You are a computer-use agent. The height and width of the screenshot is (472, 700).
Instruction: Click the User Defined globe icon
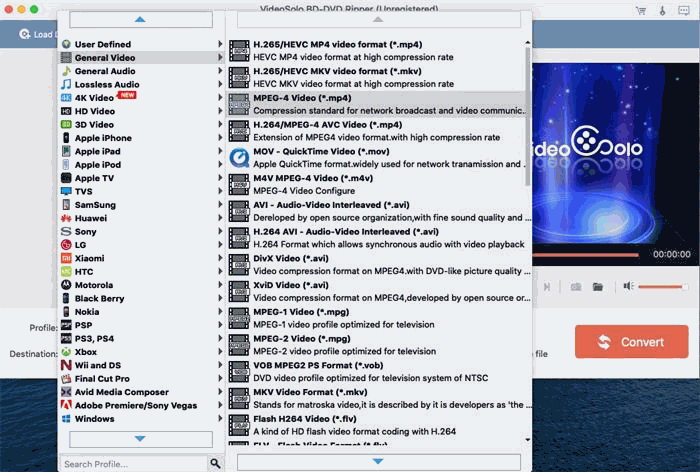coord(66,44)
